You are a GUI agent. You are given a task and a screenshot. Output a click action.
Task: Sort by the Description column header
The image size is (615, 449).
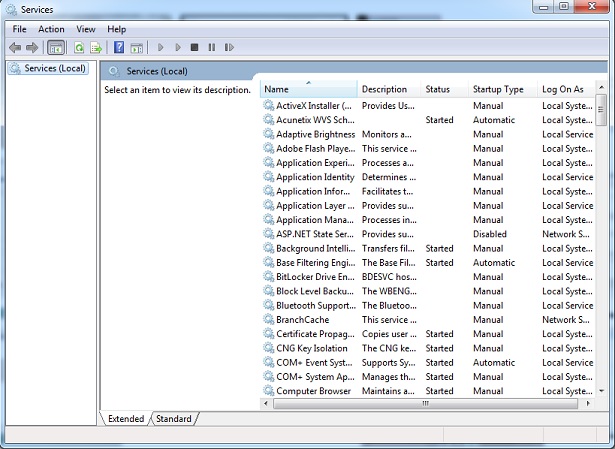(389, 89)
